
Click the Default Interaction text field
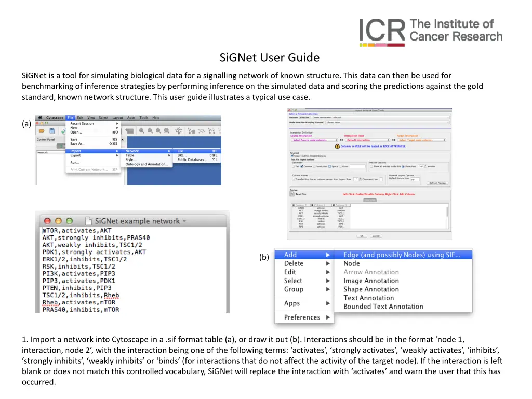(415, 179)
